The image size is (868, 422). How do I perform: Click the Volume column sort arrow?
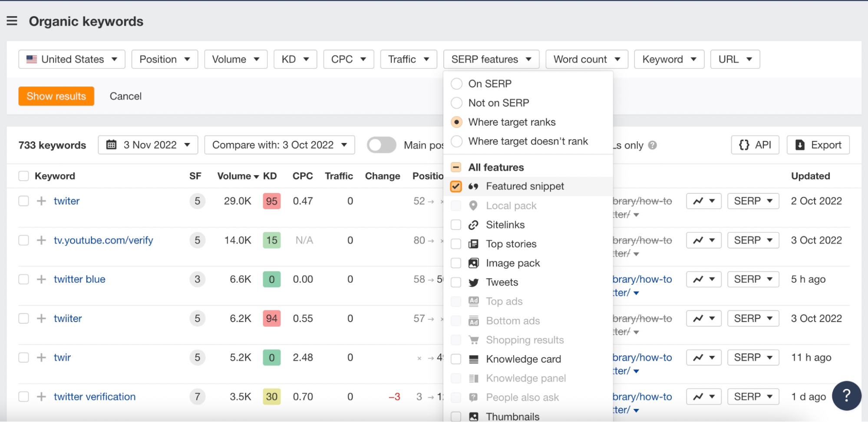tap(256, 176)
